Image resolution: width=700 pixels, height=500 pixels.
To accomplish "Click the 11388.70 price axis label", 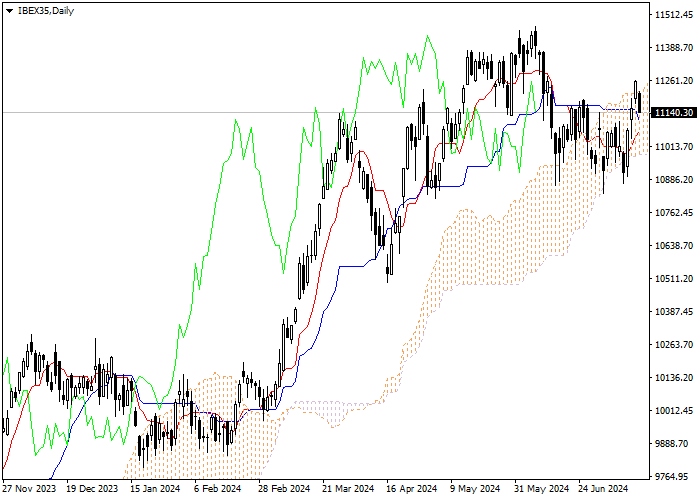I will click(674, 48).
